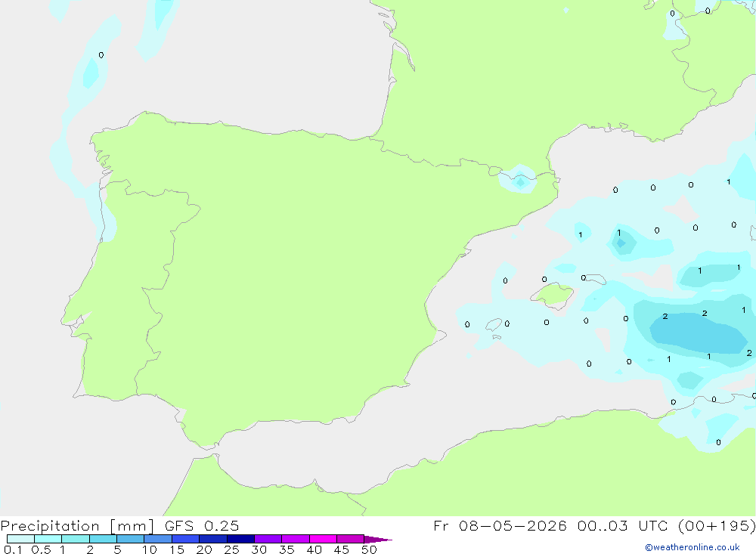The height and width of the screenshot is (554, 756).
Task: Click the precipitation patch over the eastern Pyrenees
Action: (519, 179)
